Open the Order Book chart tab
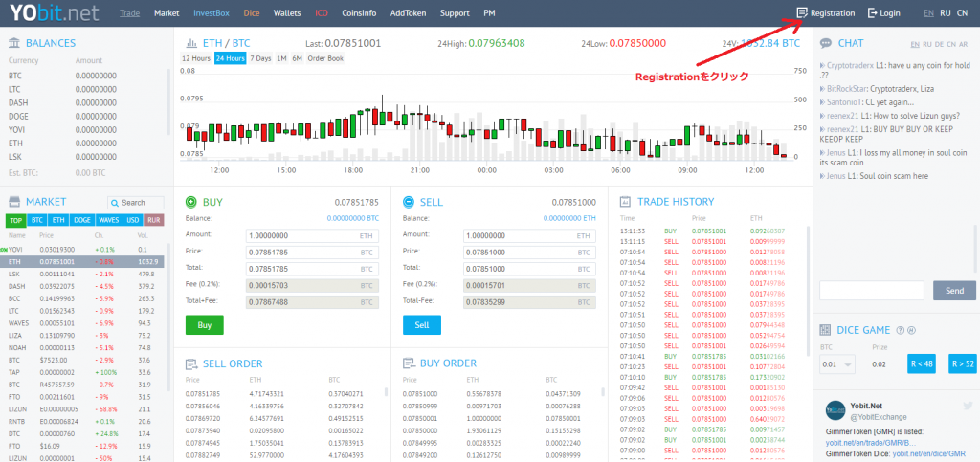980x462 pixels. [325, 58]
